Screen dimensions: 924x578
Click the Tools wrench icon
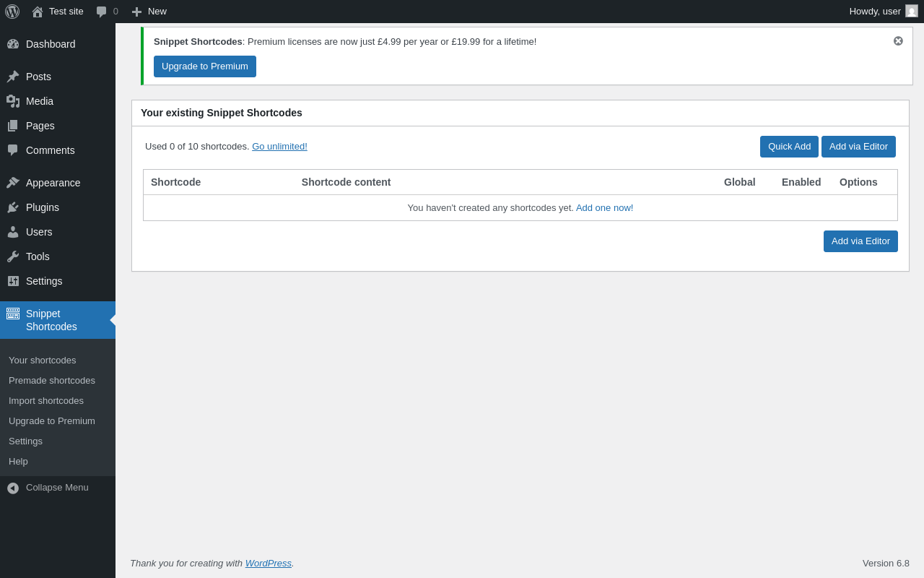[13, 256]
